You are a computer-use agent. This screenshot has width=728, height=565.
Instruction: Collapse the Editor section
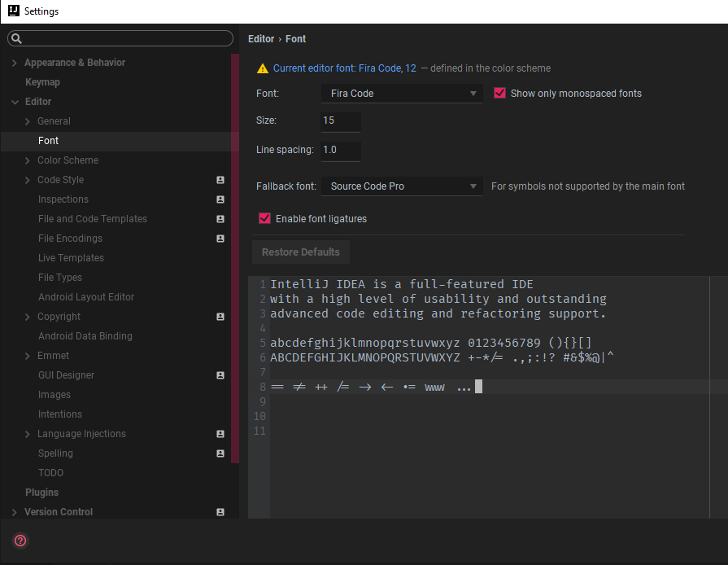[15, 102]
